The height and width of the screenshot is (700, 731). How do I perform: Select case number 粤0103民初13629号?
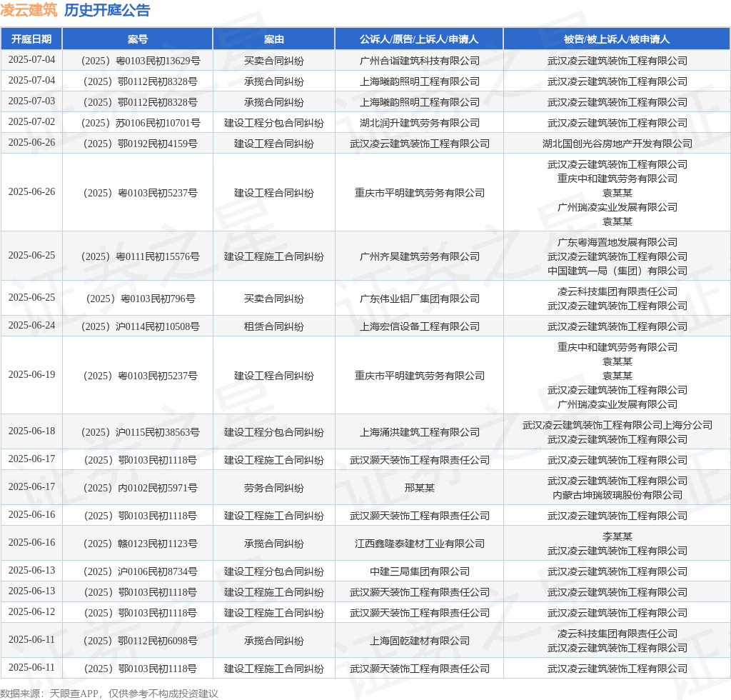click(x=141, y=61)
